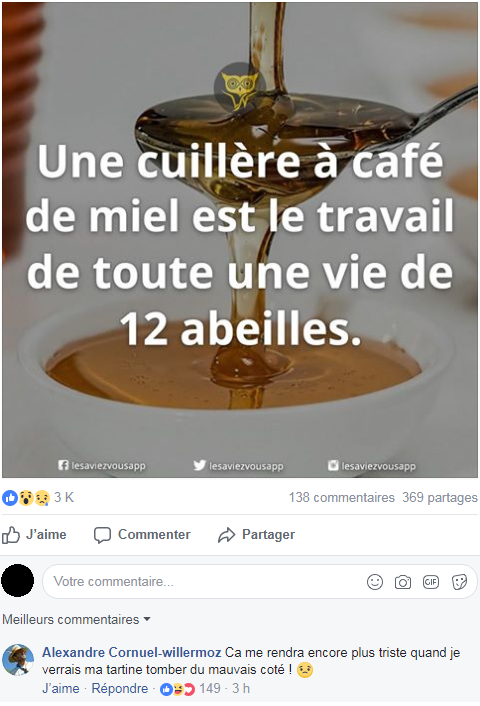The width and height of the screenshot is (480, 706).
Task: Open the GIF picker in comment box
Action: point(431,582)
